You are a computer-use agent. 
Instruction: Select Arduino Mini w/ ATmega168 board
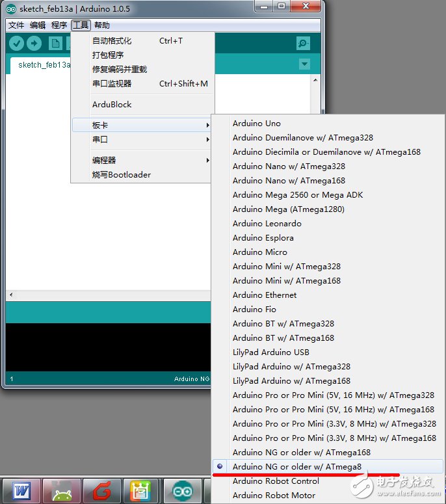pos(328,280)
